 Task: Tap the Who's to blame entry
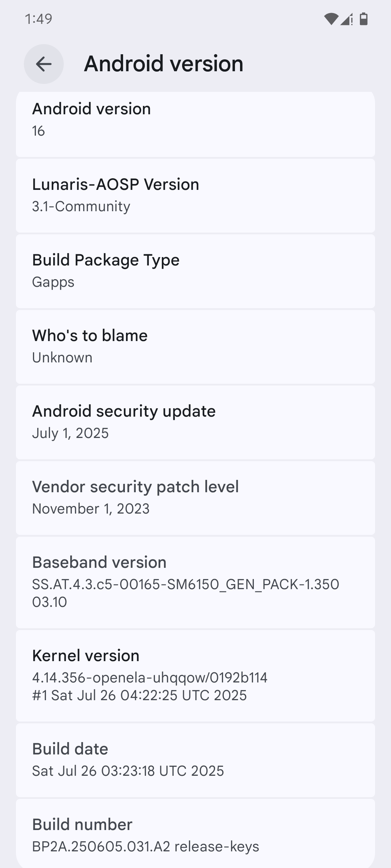(x=195, y=346)
